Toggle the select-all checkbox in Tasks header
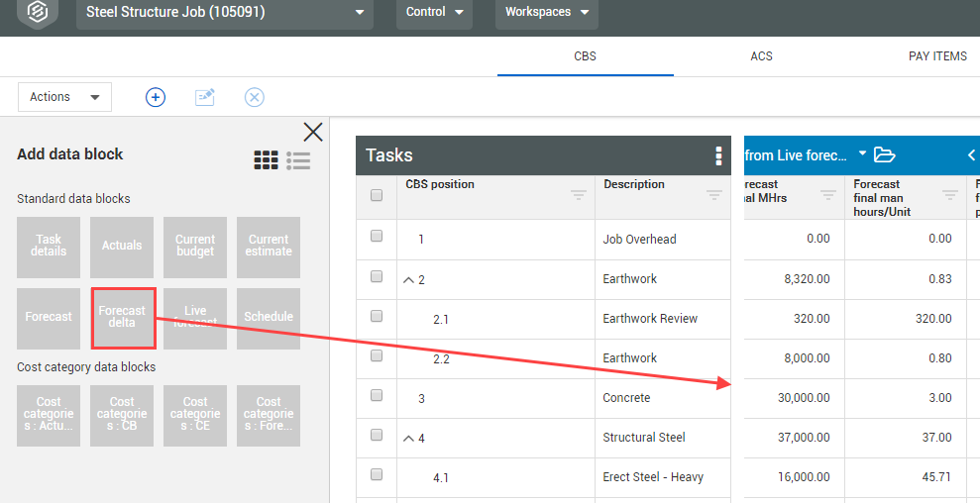Image resolution: width=980 pixels, height=503 pixels. 377,195
